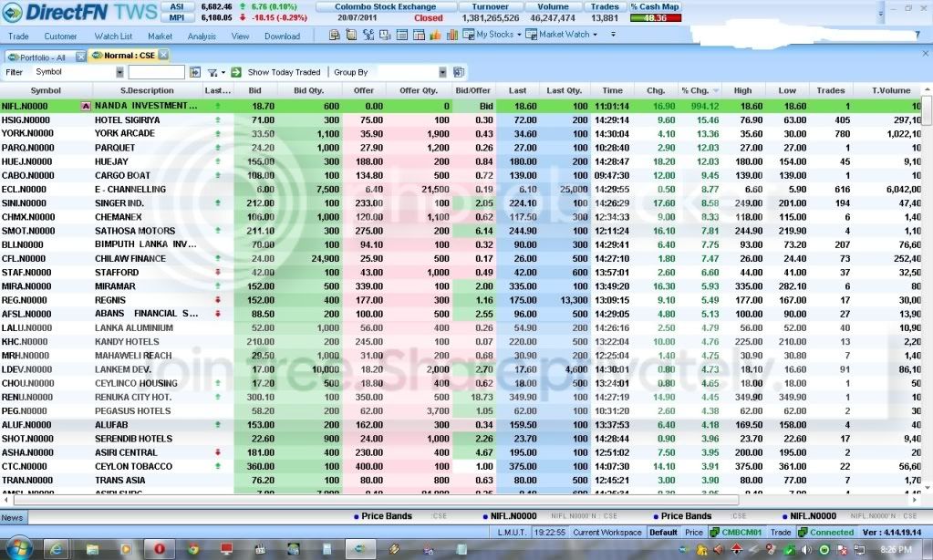Click the icon right of Group By dropdown
The width and height of the screenshot is (933, 560).
tap(459, 72)
